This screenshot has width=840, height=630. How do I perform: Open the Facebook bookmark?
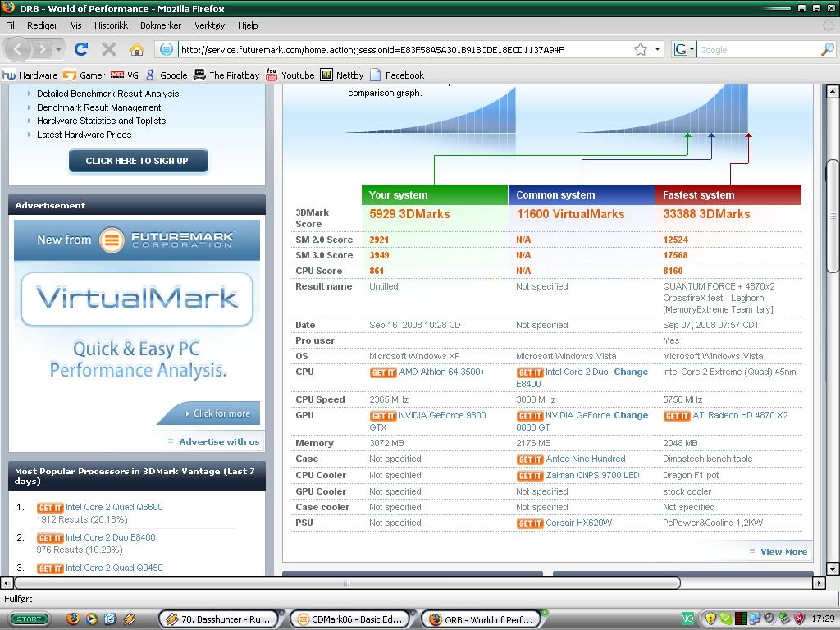click(397, 75)
